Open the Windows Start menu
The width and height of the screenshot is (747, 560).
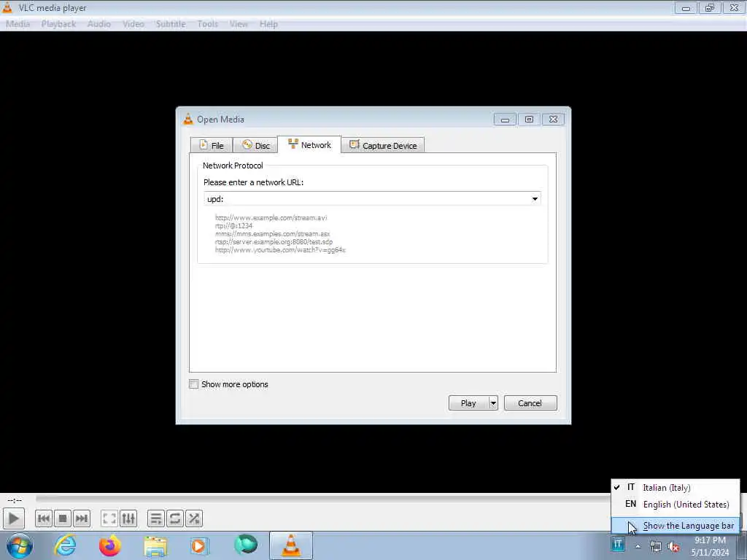point(20,545)
